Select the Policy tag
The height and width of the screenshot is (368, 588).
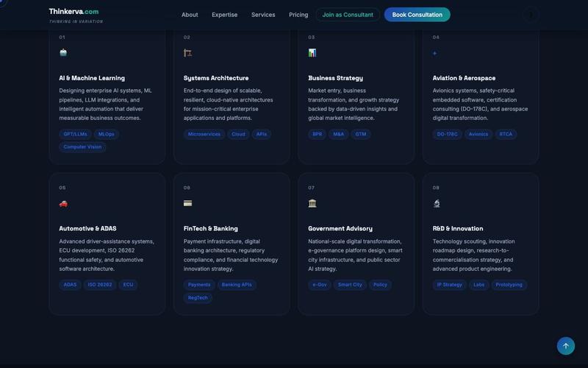(x=380, y=285)
